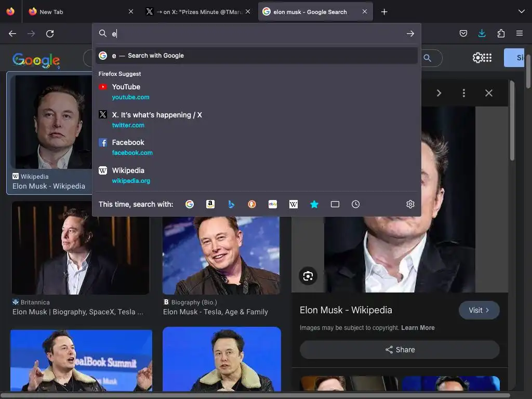Image resolution: width=532 pixels, height=399 pixels.
Task: Click the Go arrow in the address bar
Action: click(410, 34)
